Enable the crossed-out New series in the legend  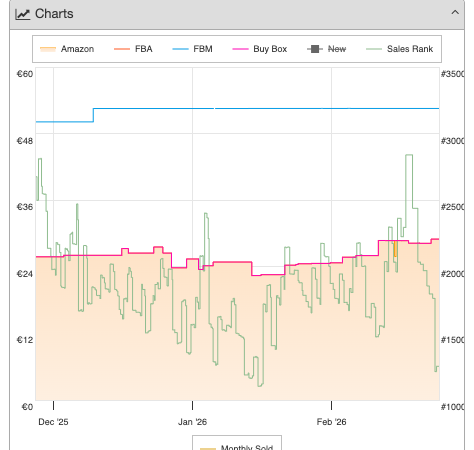[326, 49]
